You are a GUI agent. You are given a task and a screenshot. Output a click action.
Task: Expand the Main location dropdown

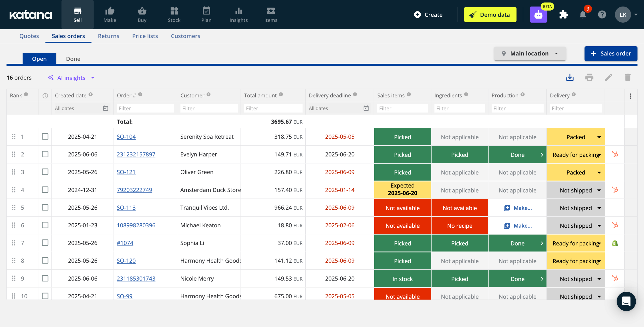pyautogui.click(x=530, y=53)
